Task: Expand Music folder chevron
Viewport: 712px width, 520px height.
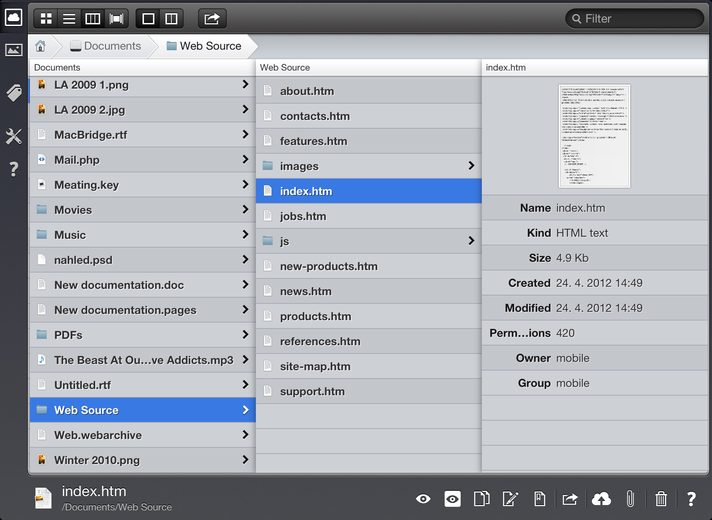Action: [245, 234]
